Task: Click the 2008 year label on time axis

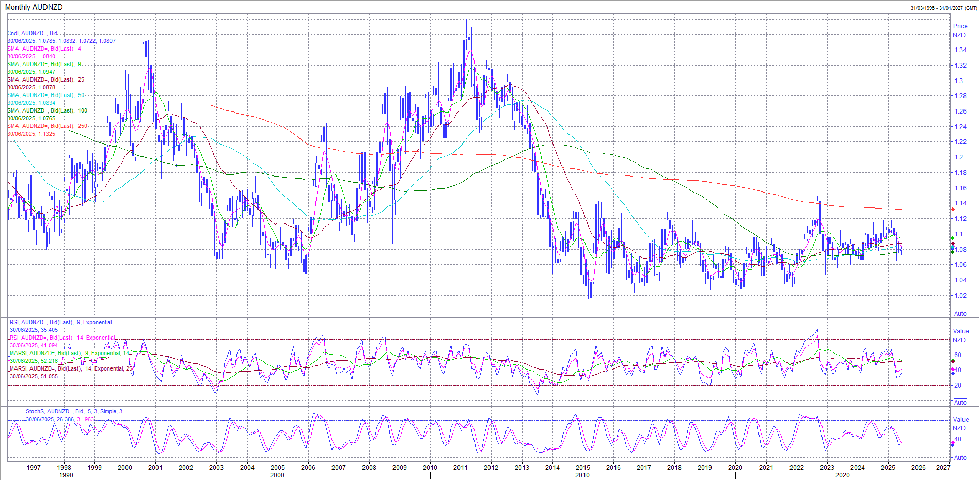Action: (x=369, y=468)
